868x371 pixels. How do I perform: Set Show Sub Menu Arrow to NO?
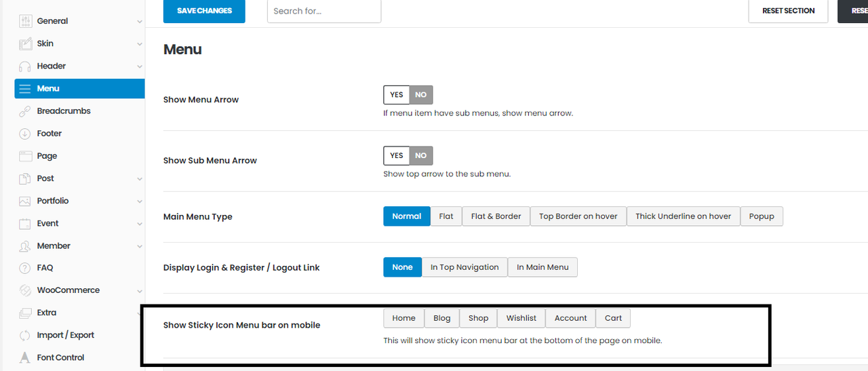421,155
